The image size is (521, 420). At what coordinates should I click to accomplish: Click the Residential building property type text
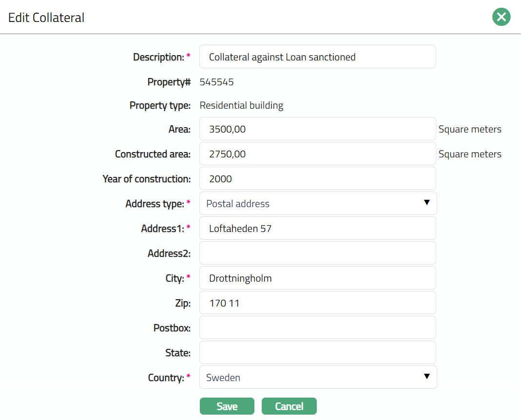(241, 105)
